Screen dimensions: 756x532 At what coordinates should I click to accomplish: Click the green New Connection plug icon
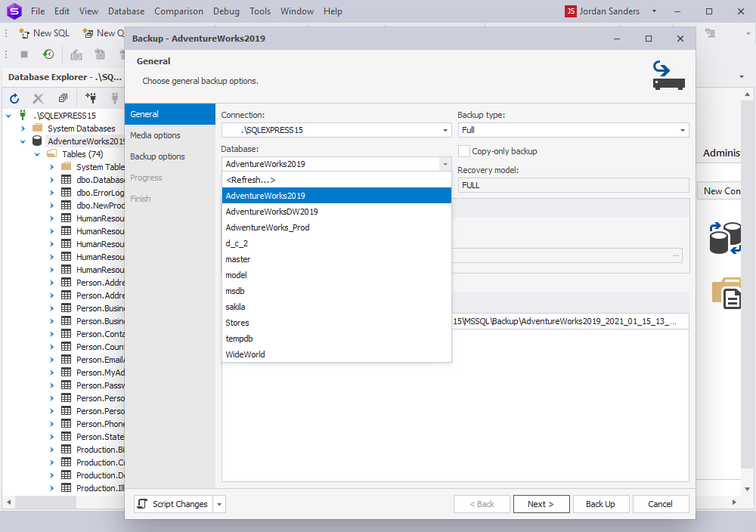tap(90, 98)
